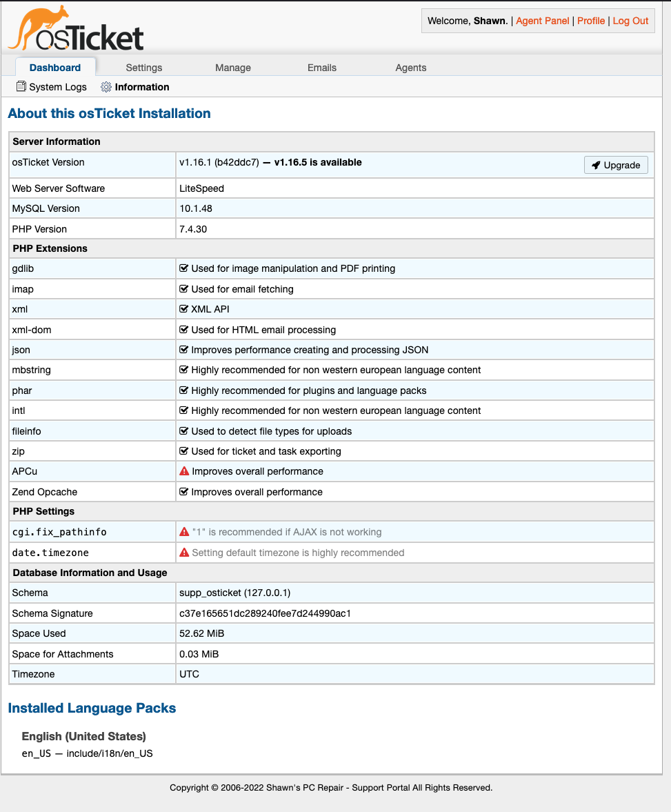Screen dimensions: 671x812
Task: Click the warning icon for date.timezone
Action: [184, 553]
